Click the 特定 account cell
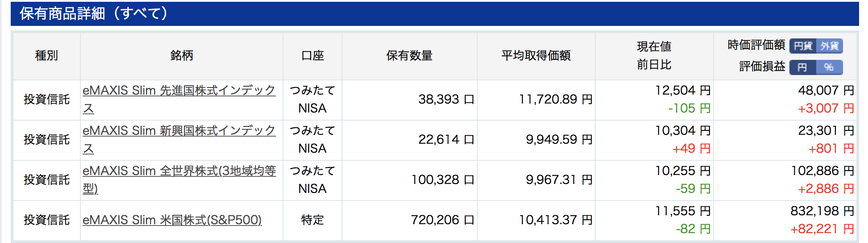The image size is (868, 243). [313, 220]
